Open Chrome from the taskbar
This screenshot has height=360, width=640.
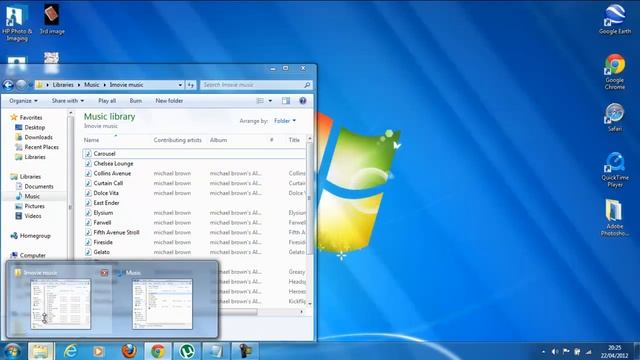pos(158,351)
